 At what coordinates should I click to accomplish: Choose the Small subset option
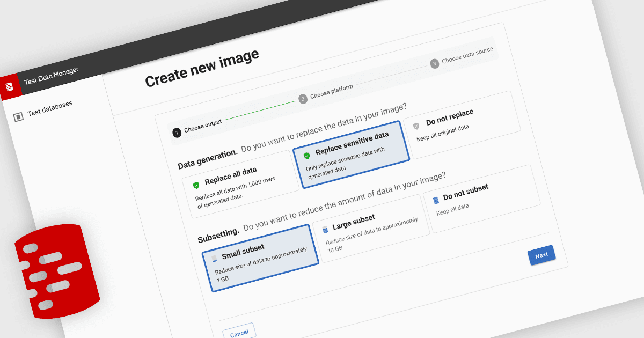(260, 258)
